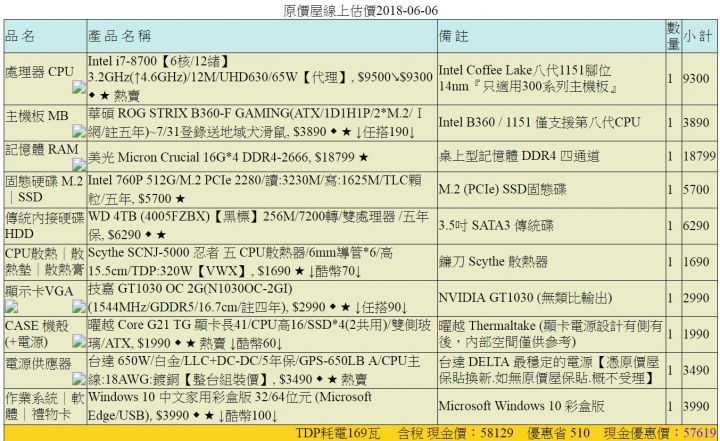Click the 含稅 現金價：58129 total

(x=455, y=433)
